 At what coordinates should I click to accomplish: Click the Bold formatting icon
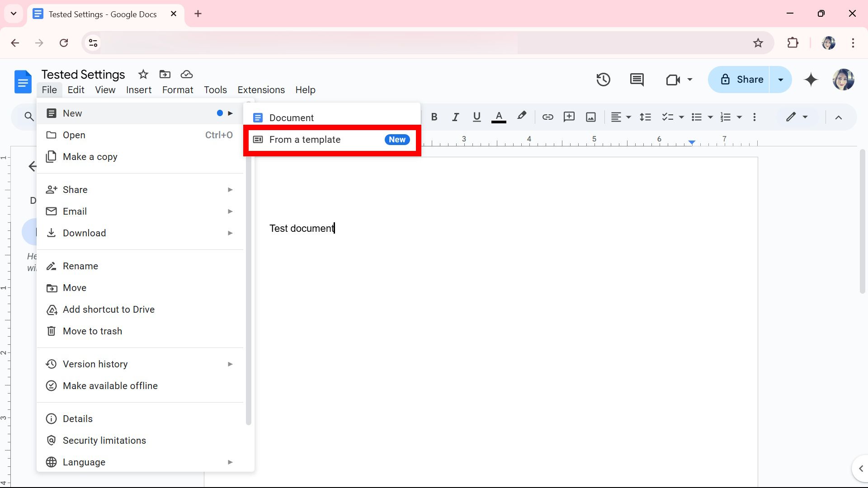pyautogui.click(x=434, y=117)
